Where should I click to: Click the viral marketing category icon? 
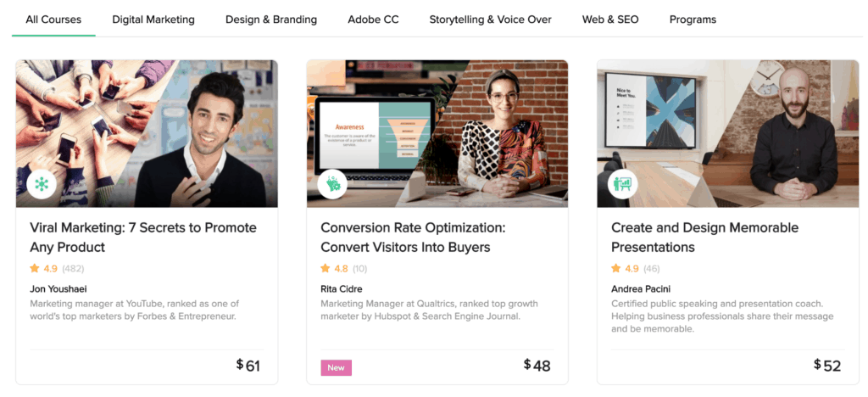(x=42, y=183)
